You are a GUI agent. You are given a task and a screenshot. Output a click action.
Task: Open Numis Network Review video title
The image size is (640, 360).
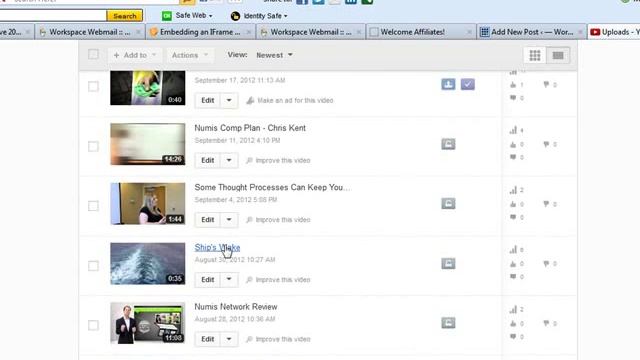pos(236,307)
